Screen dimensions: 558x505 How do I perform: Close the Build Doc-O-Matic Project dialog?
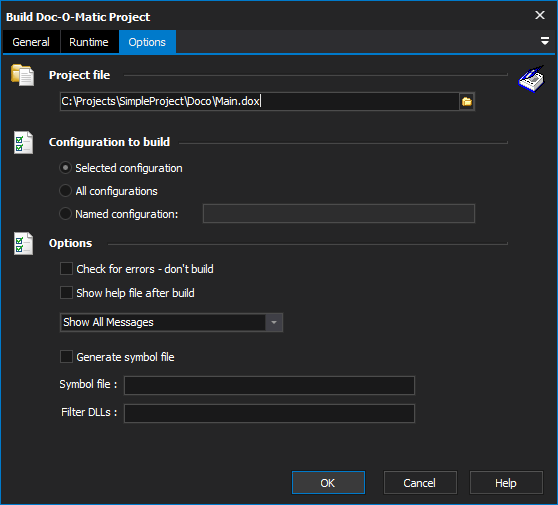(x=539, y=15)
